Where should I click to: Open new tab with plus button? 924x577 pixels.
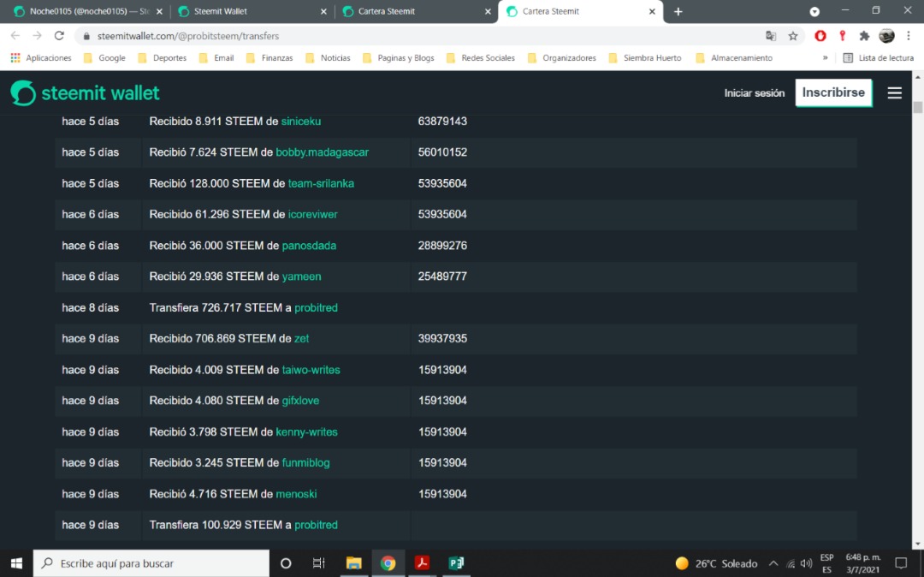678,12
